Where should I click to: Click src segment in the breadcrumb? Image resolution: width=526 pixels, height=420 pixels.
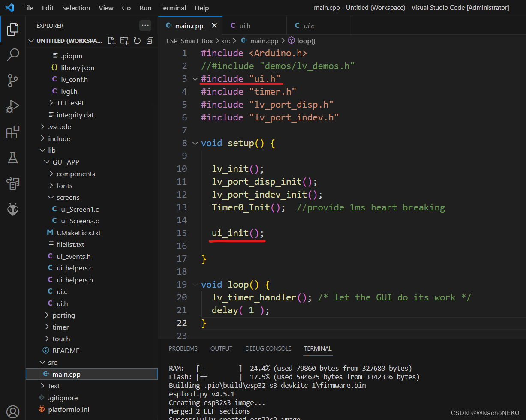point(225,41)
